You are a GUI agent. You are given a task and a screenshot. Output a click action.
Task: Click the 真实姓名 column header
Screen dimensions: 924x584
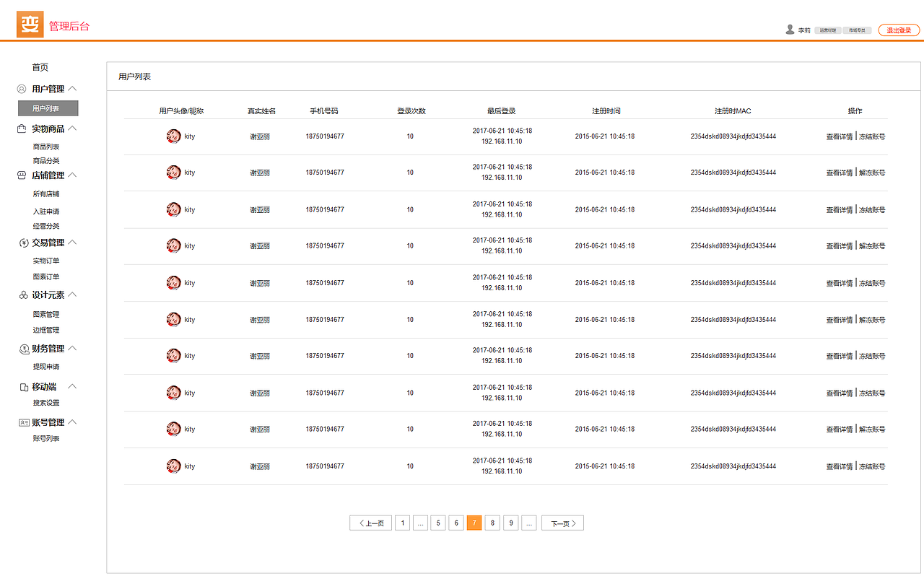[x=261, y=111]
